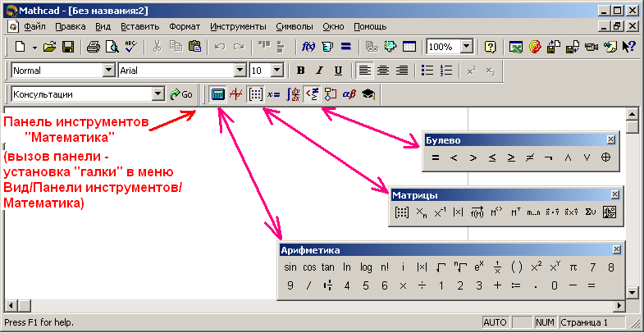Open the Normal style dropdown
The image size is (644, 333).
point(108,71)
